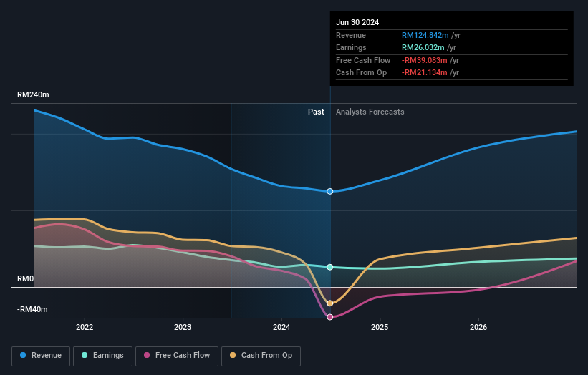Click the orange Cash From Op data point
Image resolution: width=588 pixels, height=375 pixels.
tap(330, 303)
